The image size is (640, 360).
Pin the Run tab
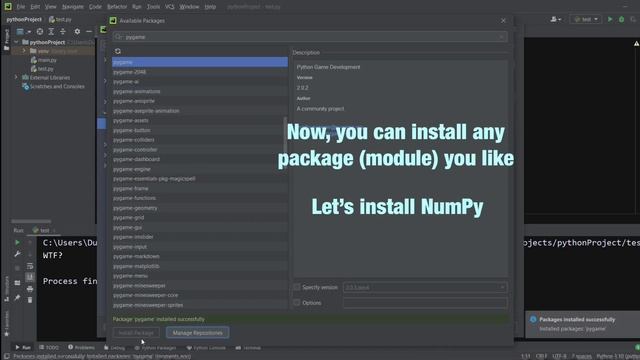click(17, 298)
